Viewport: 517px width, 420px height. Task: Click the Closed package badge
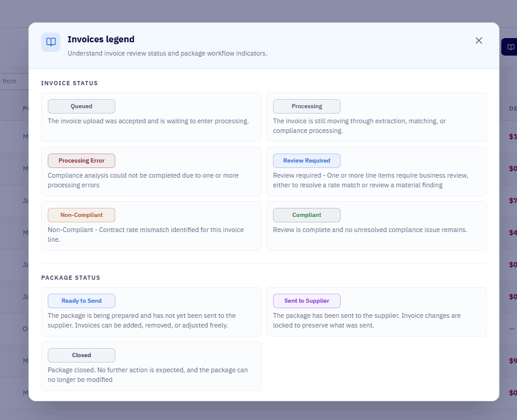point(82,355)
